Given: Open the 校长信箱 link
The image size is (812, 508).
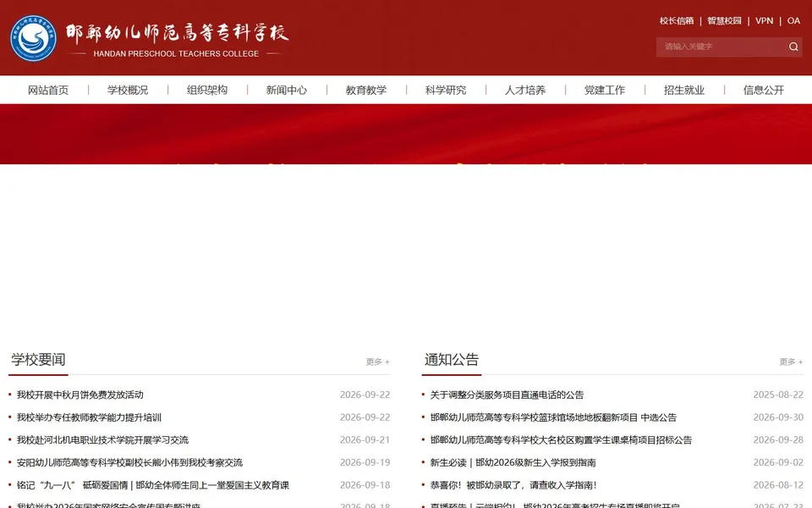Looking at the screenshot, I should pos(677,20).
